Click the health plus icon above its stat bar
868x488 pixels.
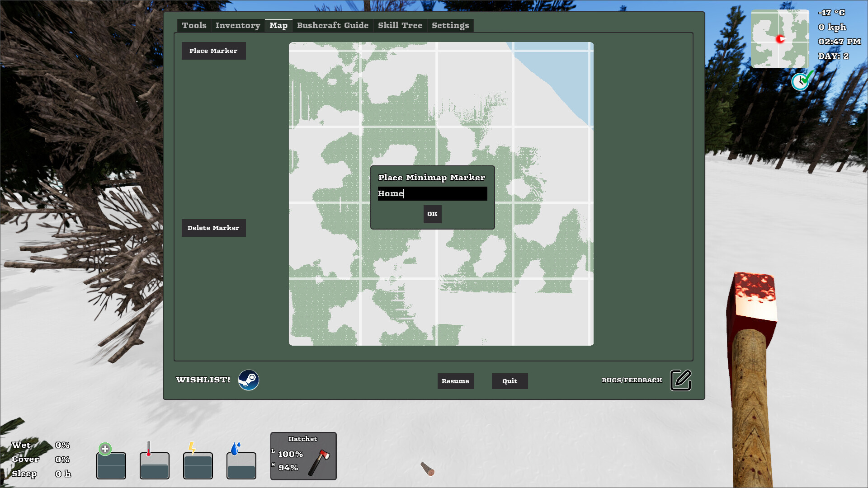(x=105, y=449)
